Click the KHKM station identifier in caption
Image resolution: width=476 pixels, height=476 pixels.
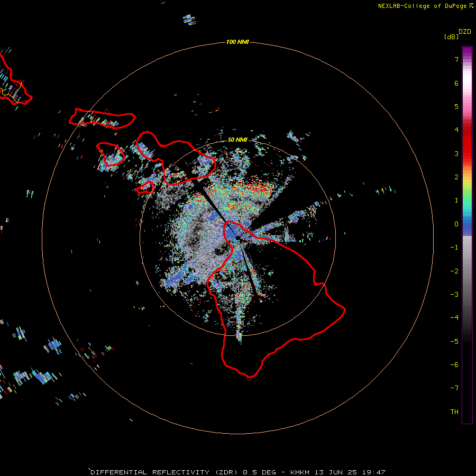point(301,472)
